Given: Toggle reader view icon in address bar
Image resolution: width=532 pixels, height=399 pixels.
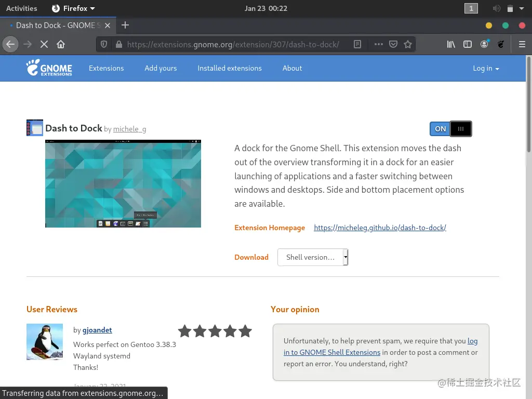Looking at the screenshot, I should click(x=357, y=45).
